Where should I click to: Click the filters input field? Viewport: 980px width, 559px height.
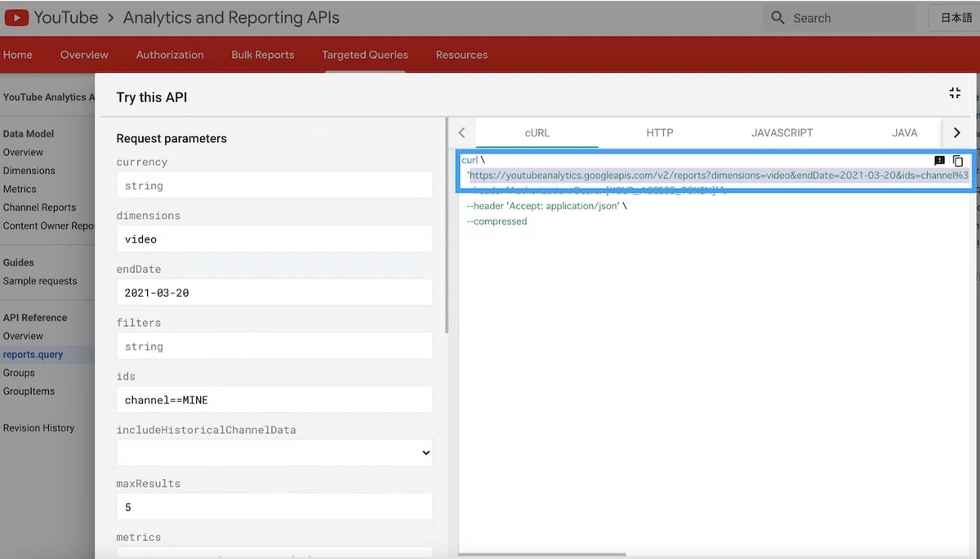tap(274, 347)
